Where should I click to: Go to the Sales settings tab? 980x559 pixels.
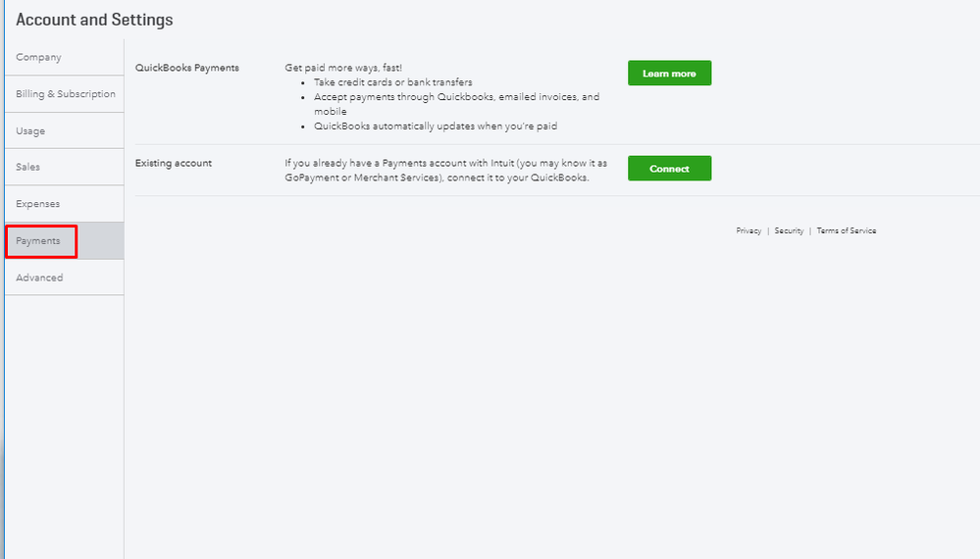pos(27,168)
